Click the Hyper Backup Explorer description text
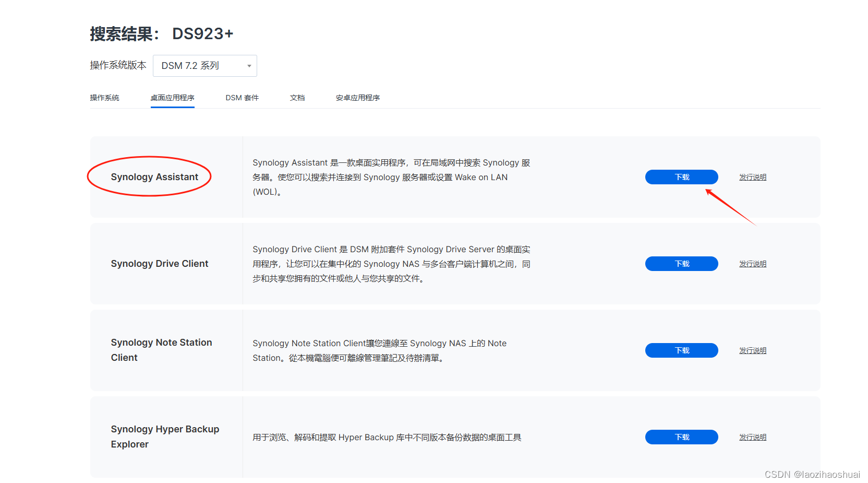The image size is (868, 483). [x=387, y=437]
